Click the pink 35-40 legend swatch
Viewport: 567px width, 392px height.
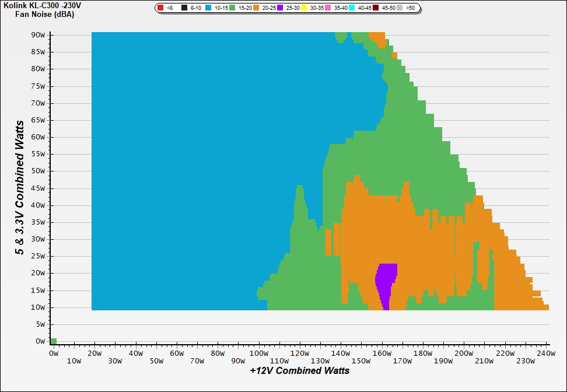(x=328, y=8)
